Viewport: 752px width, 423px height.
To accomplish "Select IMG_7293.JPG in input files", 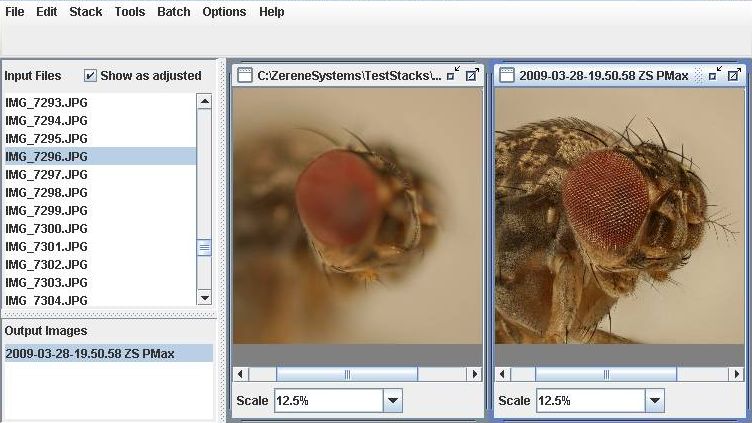I will 100,102.
